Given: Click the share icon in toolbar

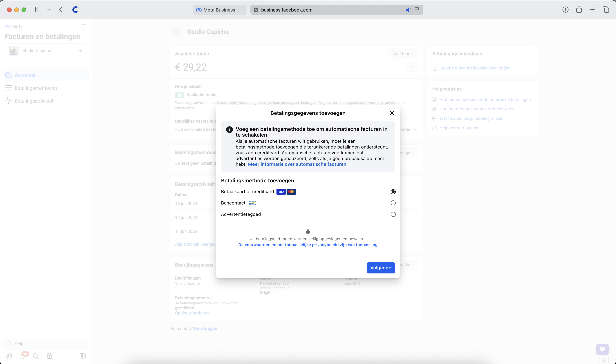Looking at the screenshot, I should [579, 10].
